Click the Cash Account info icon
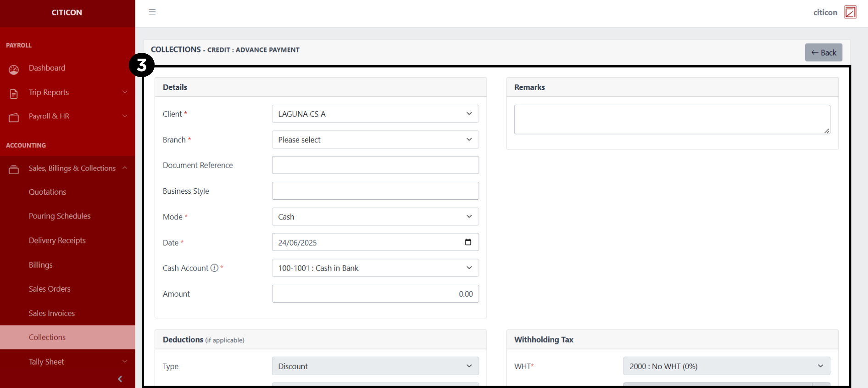The image size is (868, 388). [x=214, y=268]
